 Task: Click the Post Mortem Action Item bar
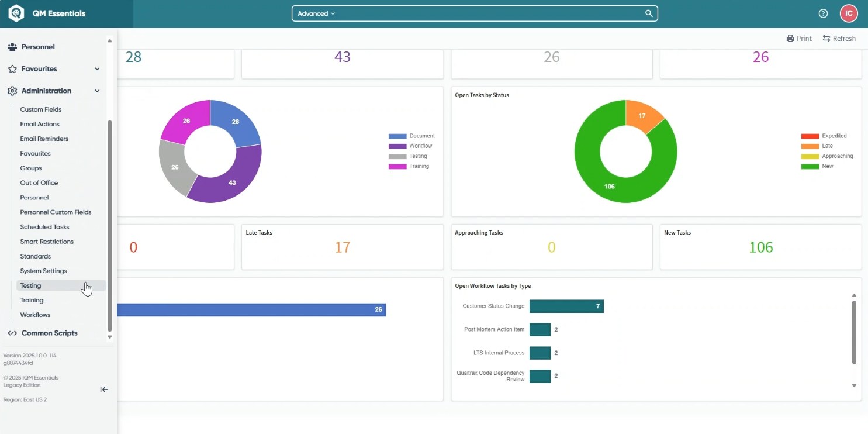[540, 330]
